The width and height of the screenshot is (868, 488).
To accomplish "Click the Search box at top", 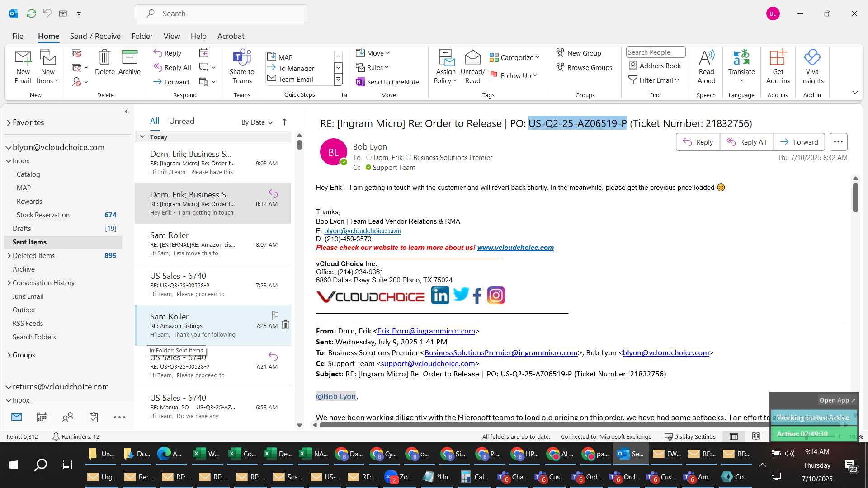I will (x=221, y=14).
